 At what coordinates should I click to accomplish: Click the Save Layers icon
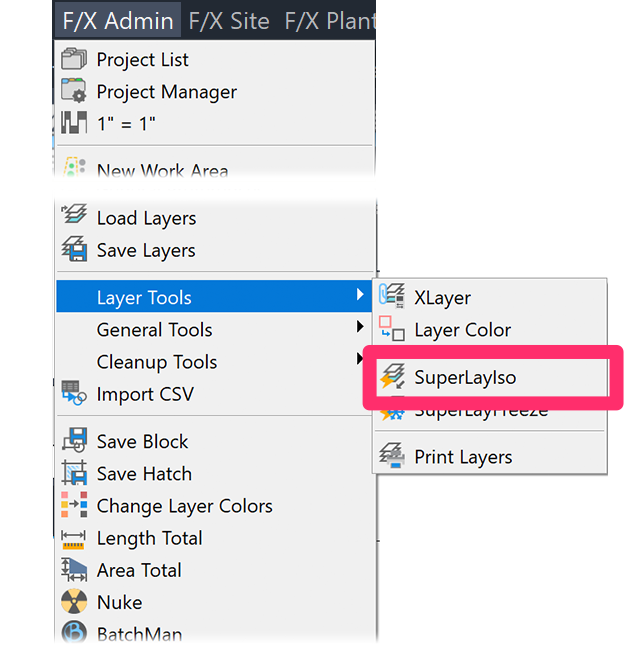pyautogui.click(x=74, y=250)
